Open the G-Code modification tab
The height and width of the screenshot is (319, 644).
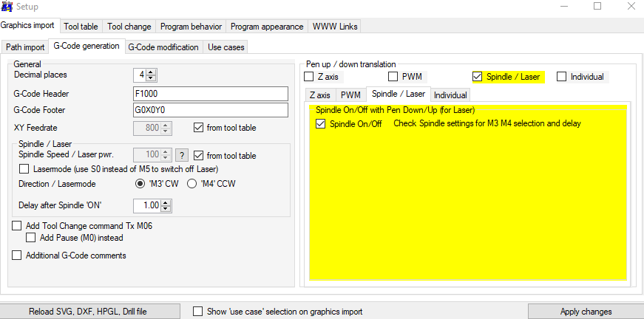pyautogui.click(x=163, y=47)
